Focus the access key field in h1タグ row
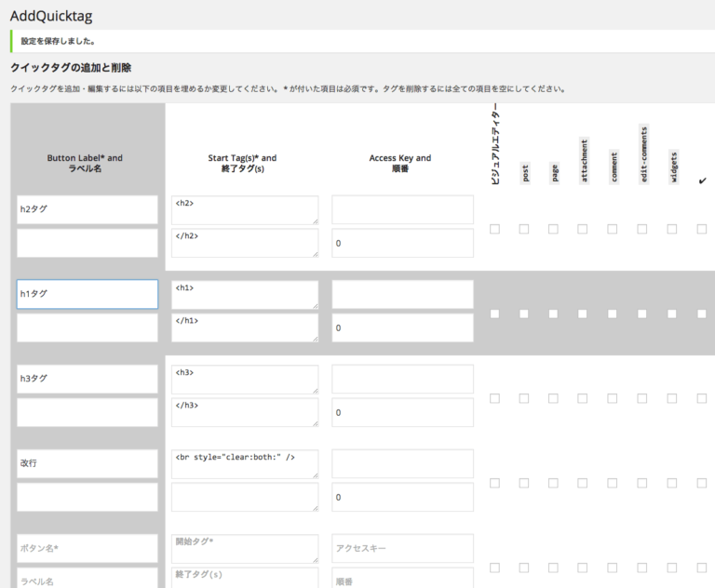The image size is (715, 588). (x=402, y=294)
